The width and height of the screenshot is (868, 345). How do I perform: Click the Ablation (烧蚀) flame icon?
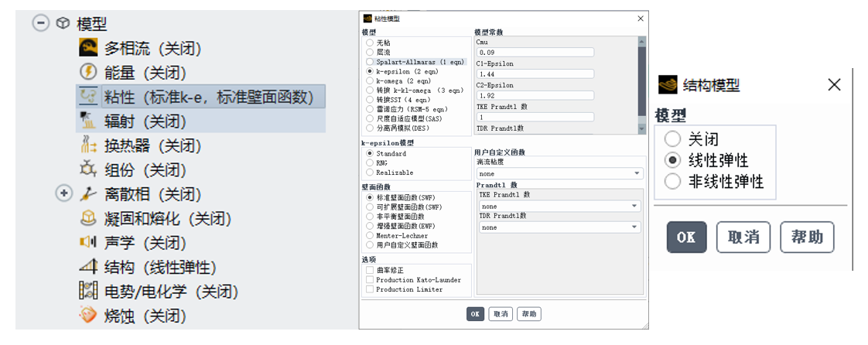[x=88, y=316]
